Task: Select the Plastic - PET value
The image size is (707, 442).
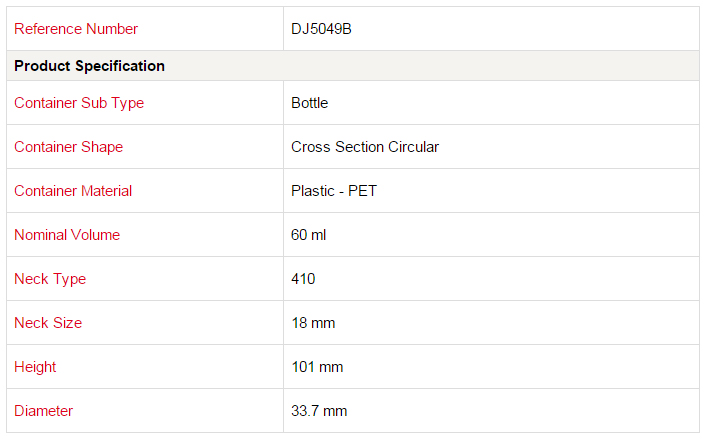Action: (x=334, y=191)
